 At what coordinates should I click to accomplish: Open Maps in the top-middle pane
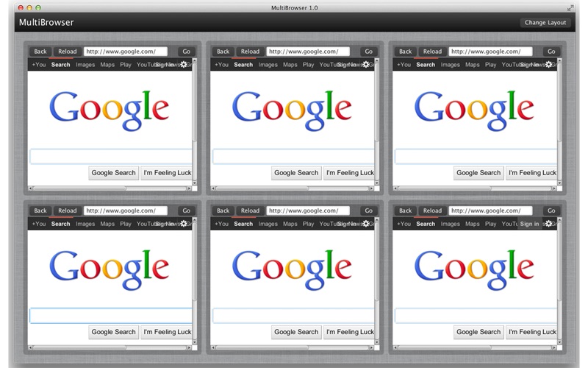click(290, 65)
